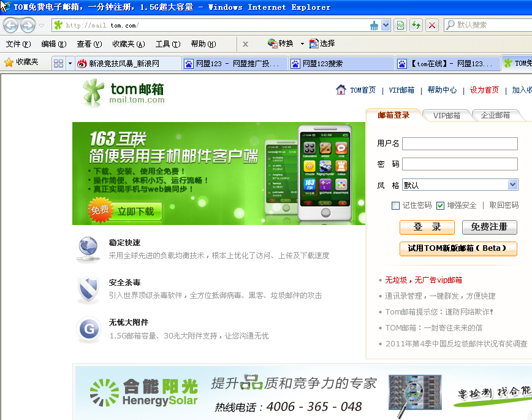
Task: Enable the 记住密码 checkbox
Action: [395, 205]
